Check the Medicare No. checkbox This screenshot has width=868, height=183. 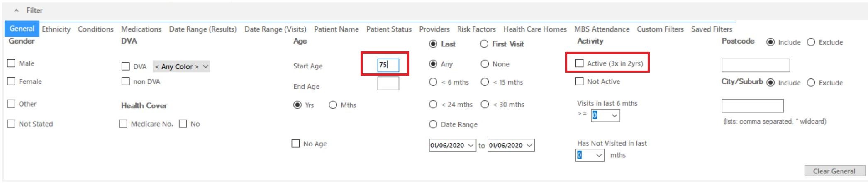click(123, 124)
